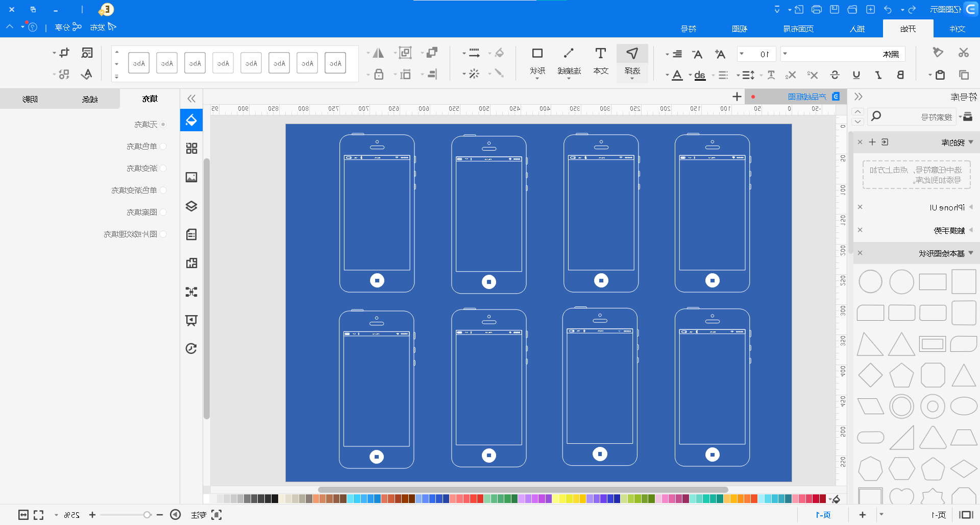Switch to the Shadow (阴影) properties tab
The height and width of the screenshot is (525, 980).
30,99
